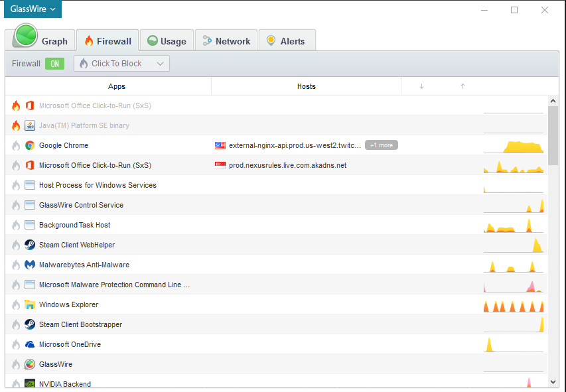The height and width of the screenshot is (392, 566).
Task: Block the GlassWire app flame icon
Action: point(16,364)
